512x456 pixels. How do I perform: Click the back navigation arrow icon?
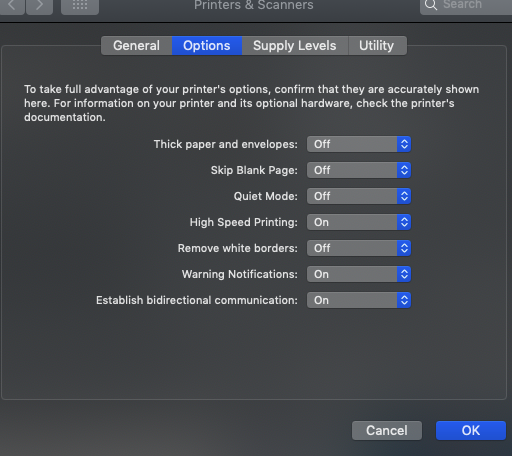point(12,5)
